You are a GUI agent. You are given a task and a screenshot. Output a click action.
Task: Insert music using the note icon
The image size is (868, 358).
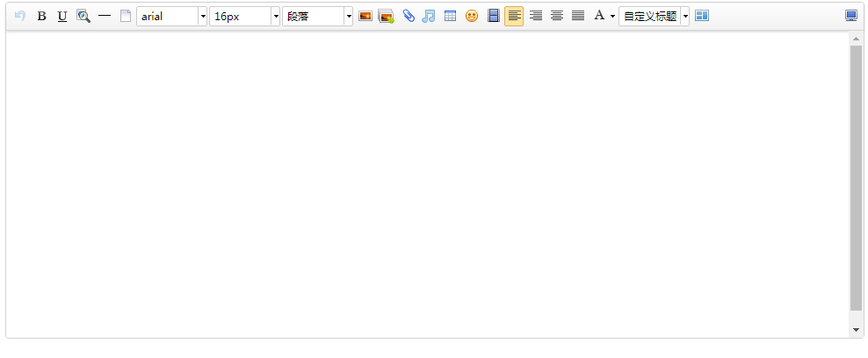429,16
